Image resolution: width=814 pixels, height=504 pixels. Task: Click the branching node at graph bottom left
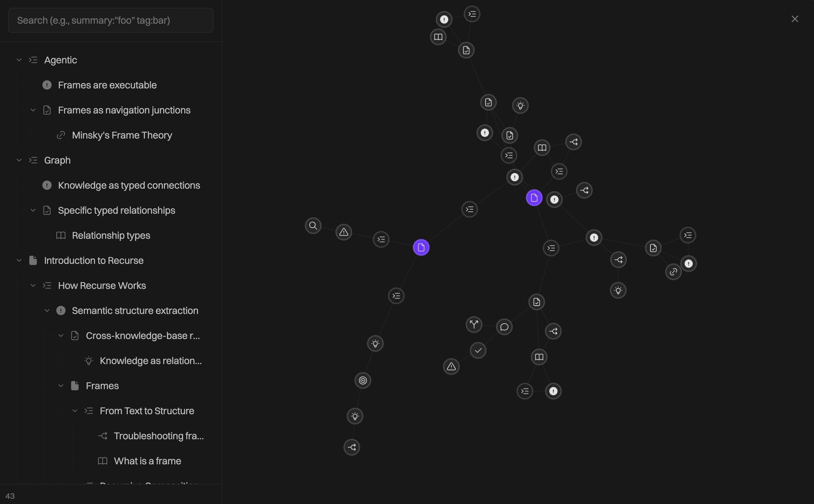(352, 447)
